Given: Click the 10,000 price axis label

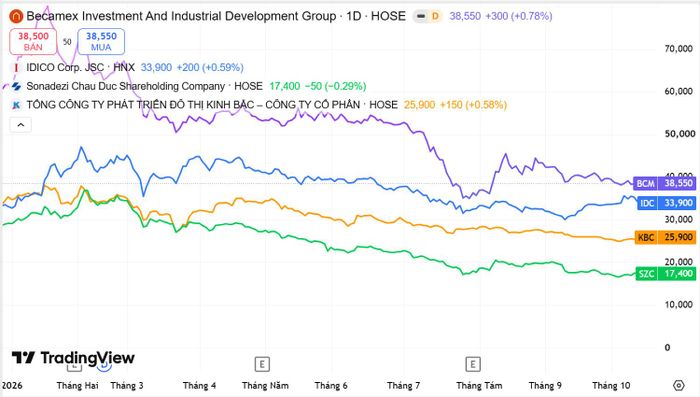Looking at the screenshot, I should click(679, 305).
